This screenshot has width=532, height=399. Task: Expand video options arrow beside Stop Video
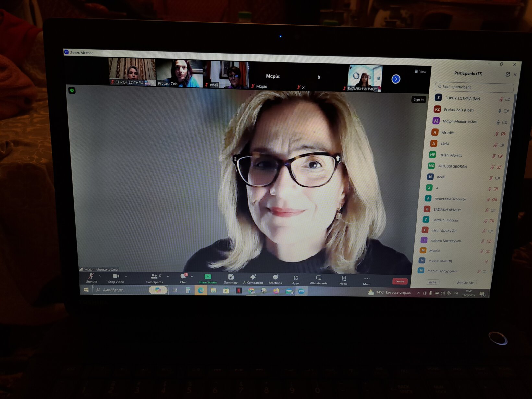pyautogui.click(x=126, y=276)
